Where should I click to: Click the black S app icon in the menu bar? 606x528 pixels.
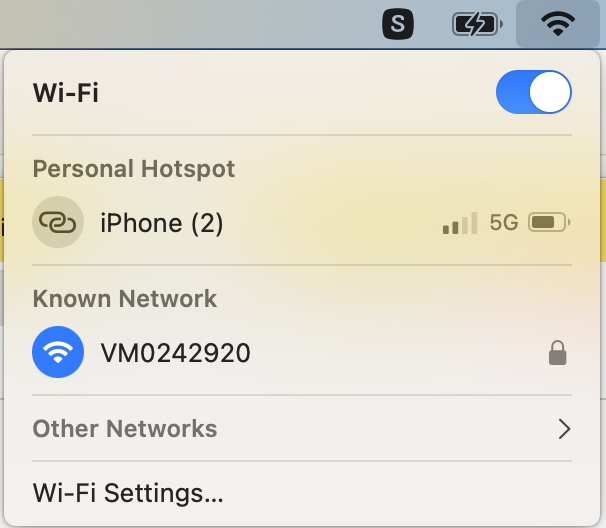pos(398,24)
